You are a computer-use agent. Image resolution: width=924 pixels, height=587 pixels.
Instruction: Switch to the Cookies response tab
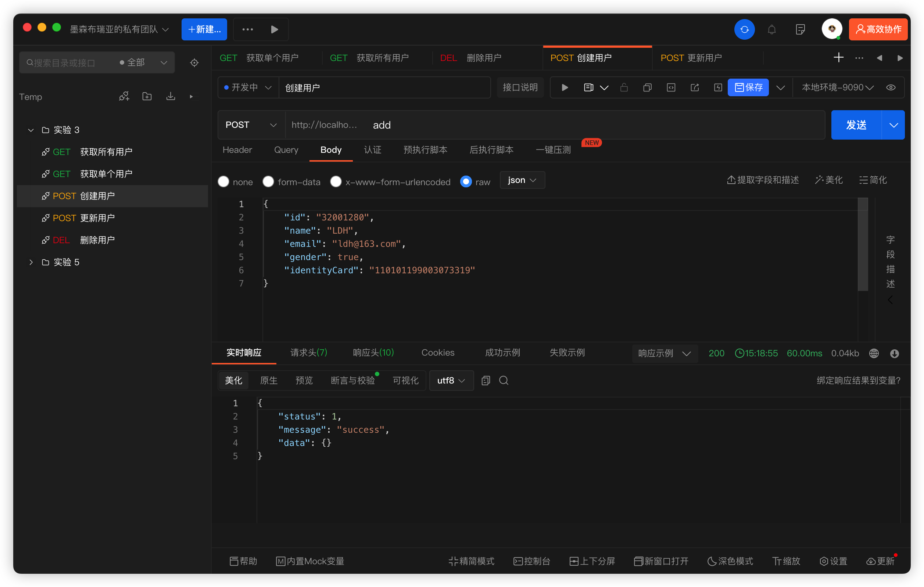pos(437,352)
